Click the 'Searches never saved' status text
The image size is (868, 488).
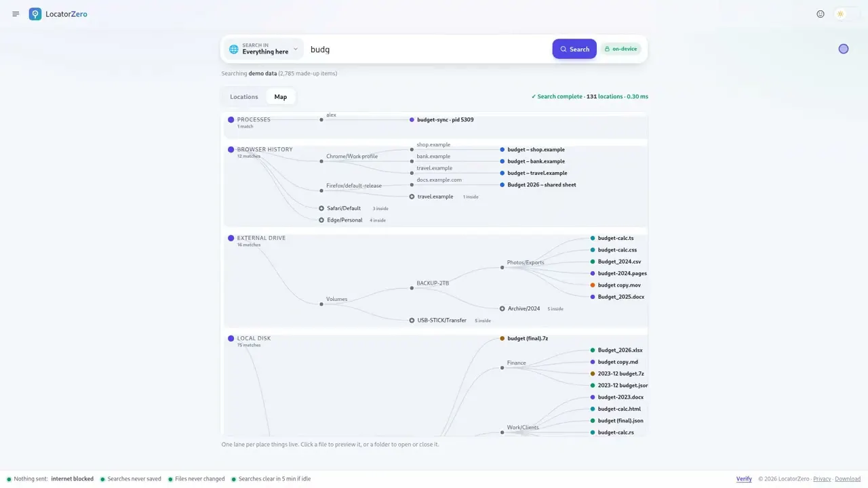click(x=134, y=479)
